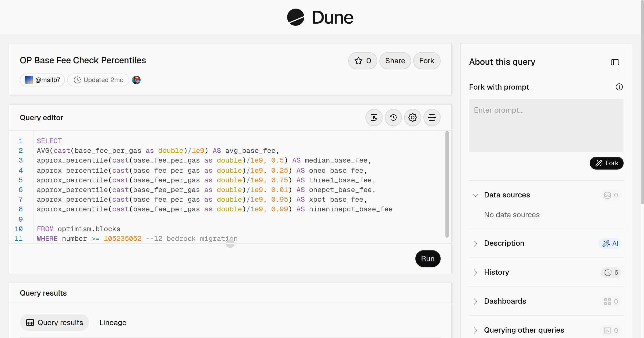Star the OP Base Fee query
This screenshot has width=644, height=338.
[363, 61]
